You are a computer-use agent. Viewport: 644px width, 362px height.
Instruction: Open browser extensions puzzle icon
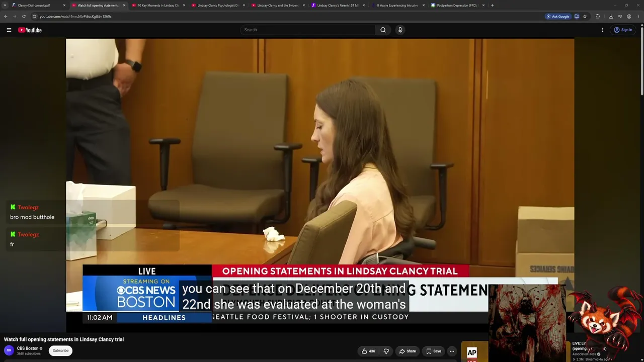(x=598, y=17)
